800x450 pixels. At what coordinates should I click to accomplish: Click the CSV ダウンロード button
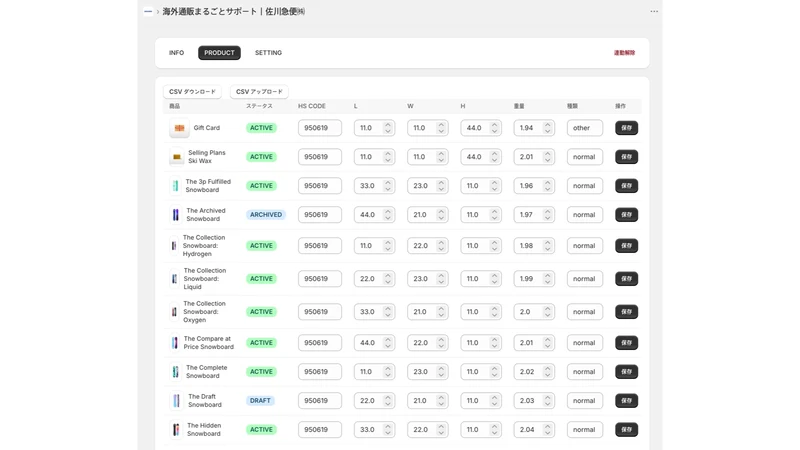[x=192, y=92]
